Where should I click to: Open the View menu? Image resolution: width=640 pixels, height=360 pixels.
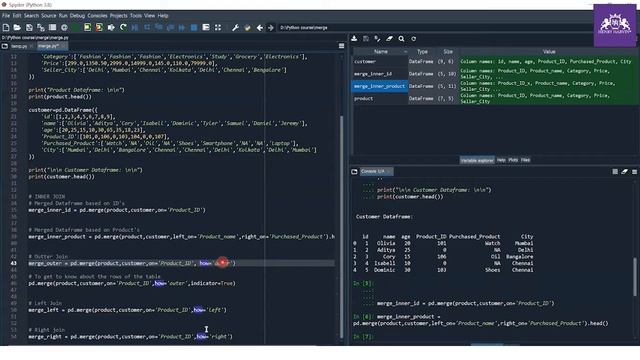[x=149, y=16]
